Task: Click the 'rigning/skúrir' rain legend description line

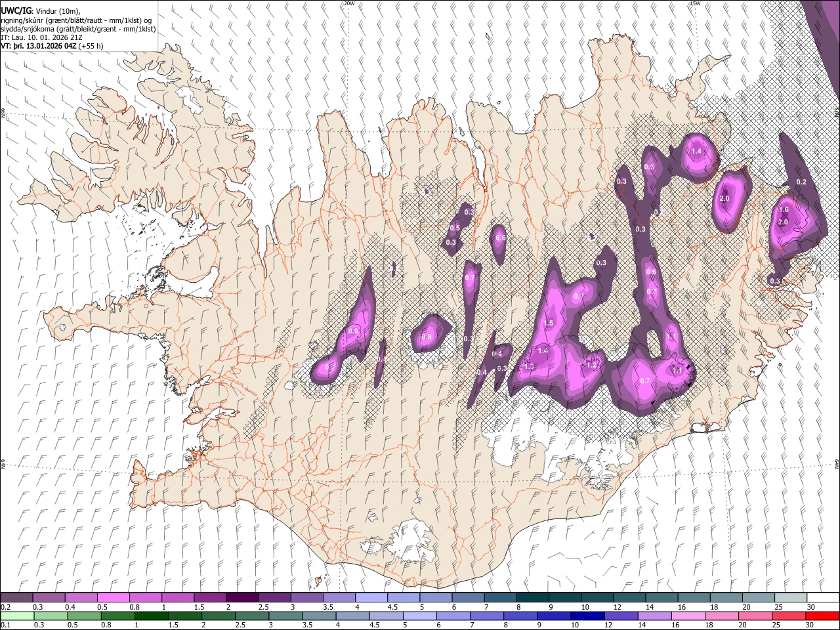Action: tap(77, 20)
